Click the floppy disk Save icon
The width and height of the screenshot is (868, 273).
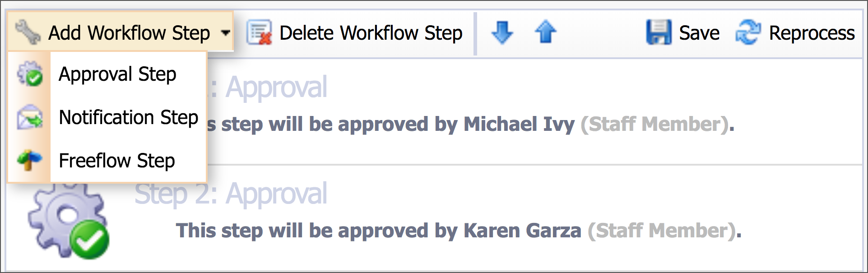[659, 32]
